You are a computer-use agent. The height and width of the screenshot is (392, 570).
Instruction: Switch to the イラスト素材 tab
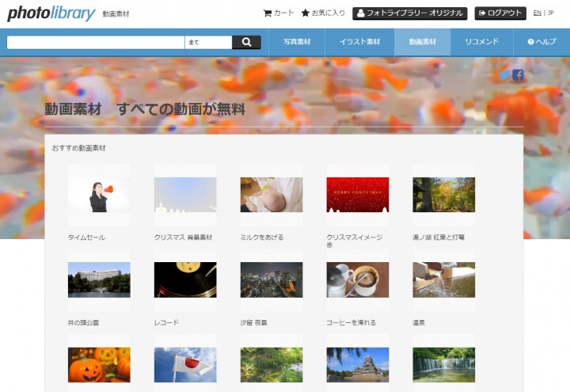[x=359, y=42]
